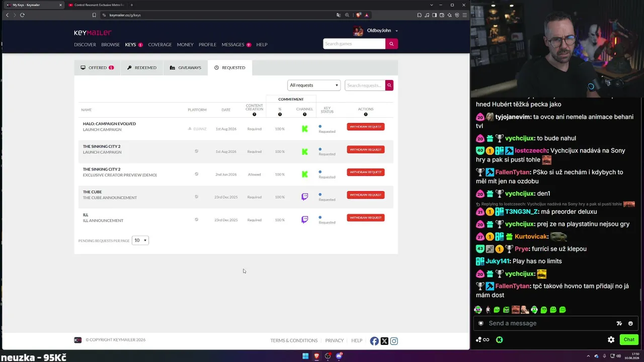Open Messages in the Keymailer nav
Viewport: 644px width, 362px height.
coord(233,45)
